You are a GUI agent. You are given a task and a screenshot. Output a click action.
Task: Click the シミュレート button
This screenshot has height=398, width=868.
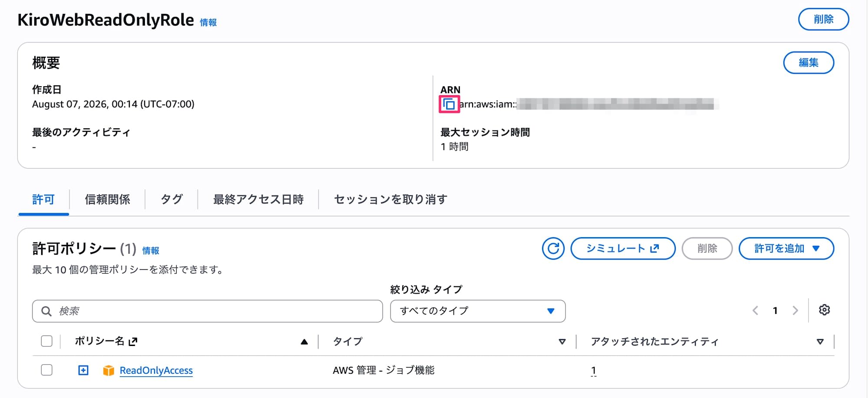[x=623, y=248]
